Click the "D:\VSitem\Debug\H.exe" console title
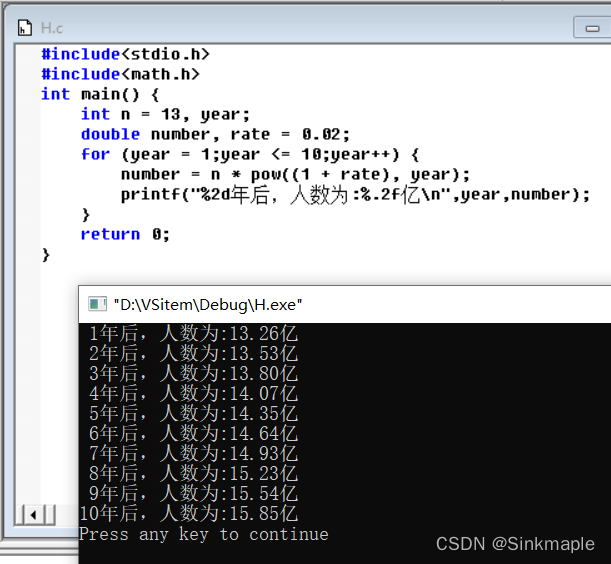The height and width of the screenshot is (564, 611). point(208,304)
